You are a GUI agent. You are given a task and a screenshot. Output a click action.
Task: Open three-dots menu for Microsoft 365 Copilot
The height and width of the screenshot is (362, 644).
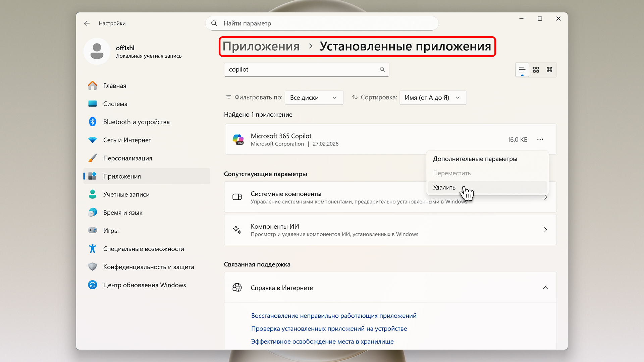pyautogui.click(x=540, y=139)
